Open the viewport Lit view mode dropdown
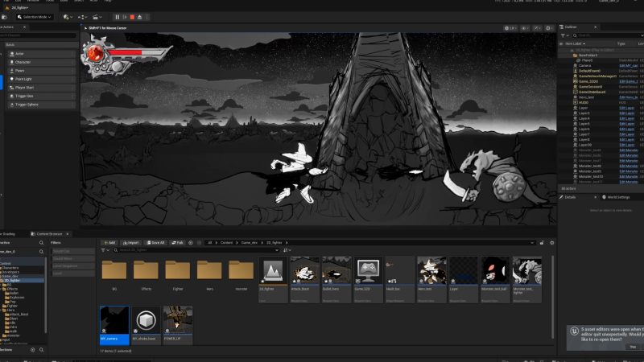The height and width of the screenshot is (362, 644). click(x=510, y=28)
